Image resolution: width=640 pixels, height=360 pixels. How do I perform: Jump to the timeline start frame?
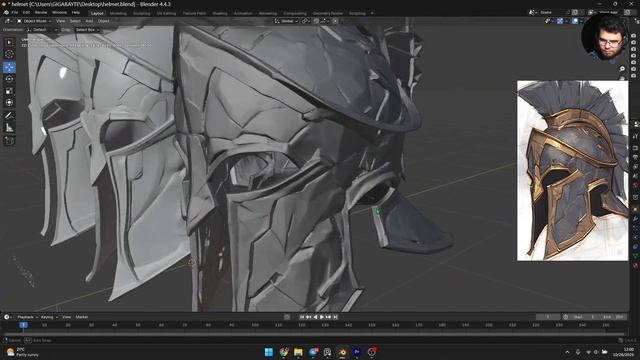[302, 317]
